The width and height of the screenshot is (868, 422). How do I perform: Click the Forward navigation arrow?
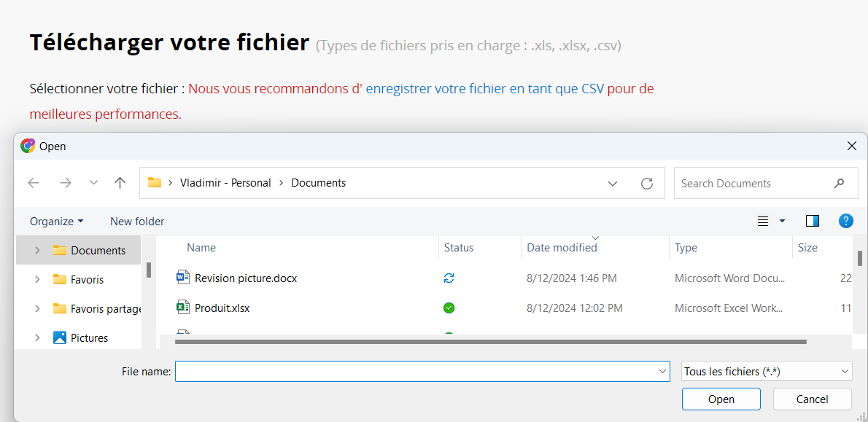(66, 183)
